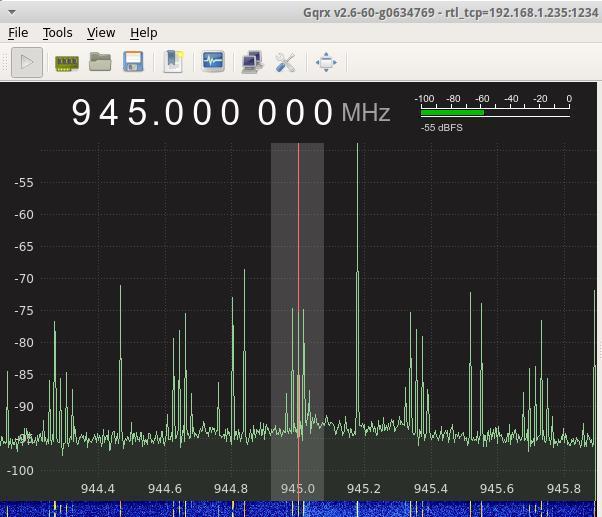Start DSP with the play button
Image resolution: width=602 pixels, height=517 pixels.
tap(27, 62)
